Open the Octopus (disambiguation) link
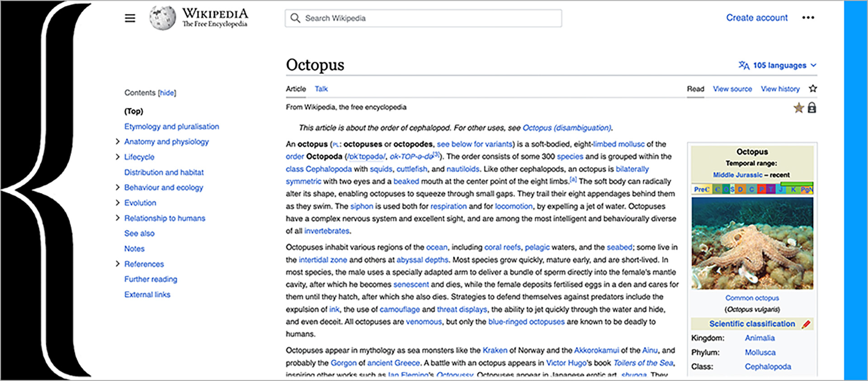This screenshot has width=868, height=381. (566, 128)
